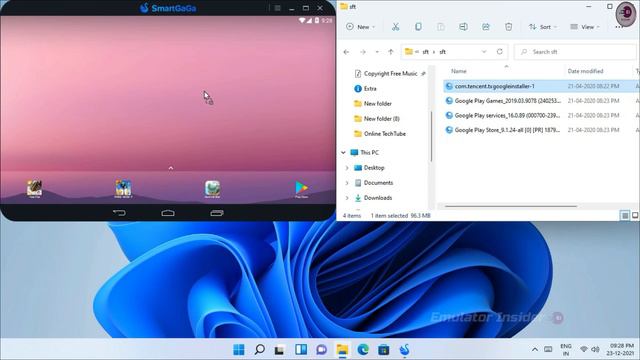The width and height of the screenshot is (640, 360).
Task: Tap the Android recent apps button in SmartGaGa
Action: [x=217, y=213]
